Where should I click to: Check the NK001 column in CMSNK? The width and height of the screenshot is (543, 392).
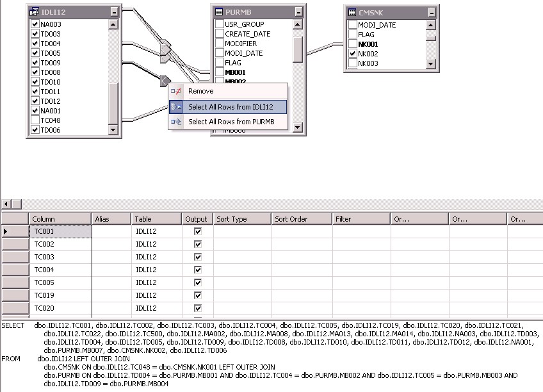pyautogui.click(x=353, y=44)
